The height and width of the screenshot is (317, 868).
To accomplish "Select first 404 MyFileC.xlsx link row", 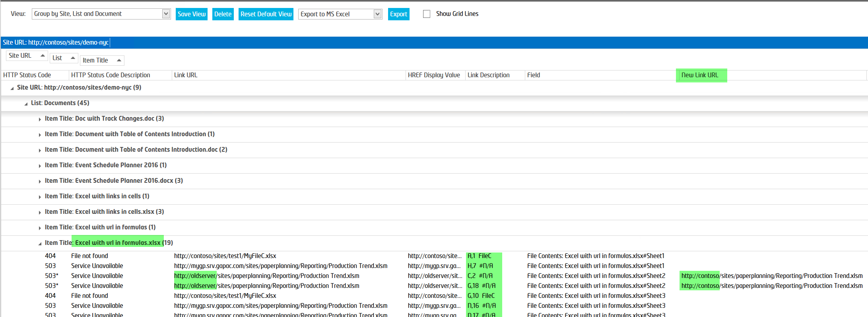I will tap(225, 256).
